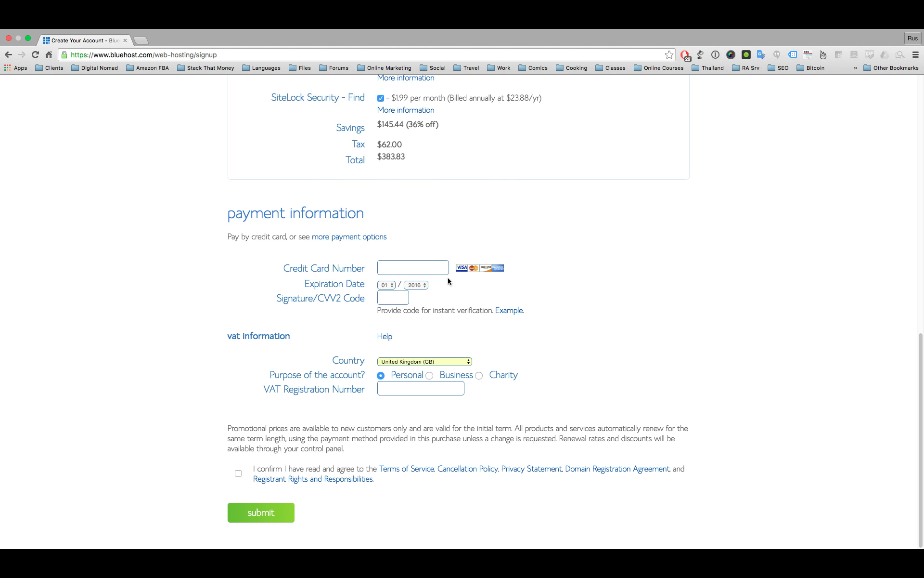
Task: Click the green Submit button
Action: (x=261, y=512)
